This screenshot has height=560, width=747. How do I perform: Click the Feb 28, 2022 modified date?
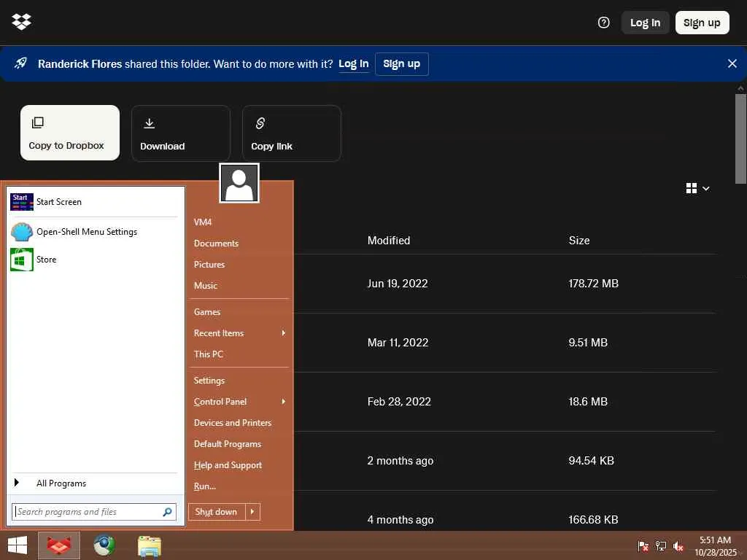399,402
